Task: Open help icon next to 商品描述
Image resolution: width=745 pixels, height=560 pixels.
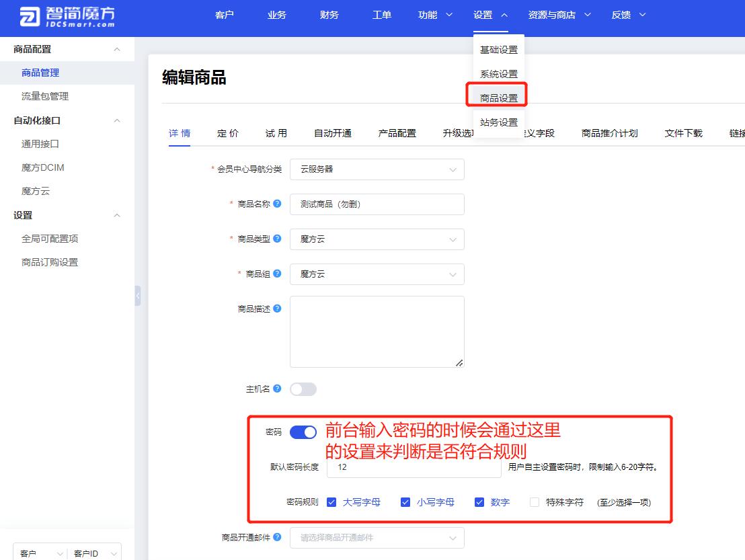Action: pyautogui.click(x=278, y=309)
